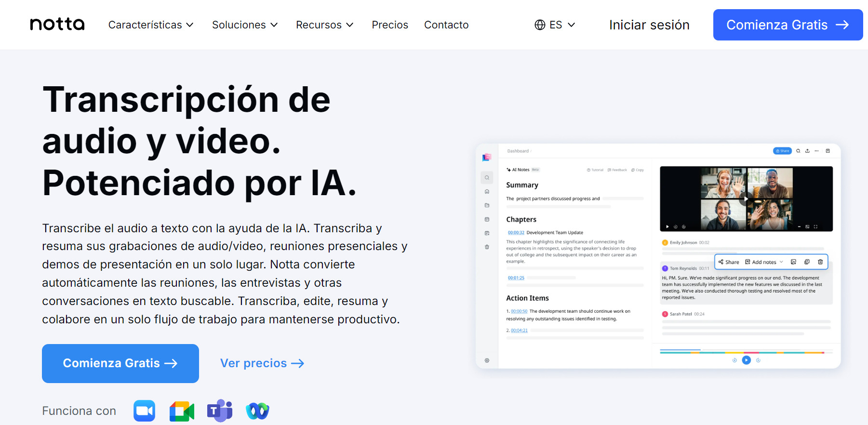This screenshot has width=868, height=425.
Task: Expand the Recursos dropdown menu
Action: (325, 25)
